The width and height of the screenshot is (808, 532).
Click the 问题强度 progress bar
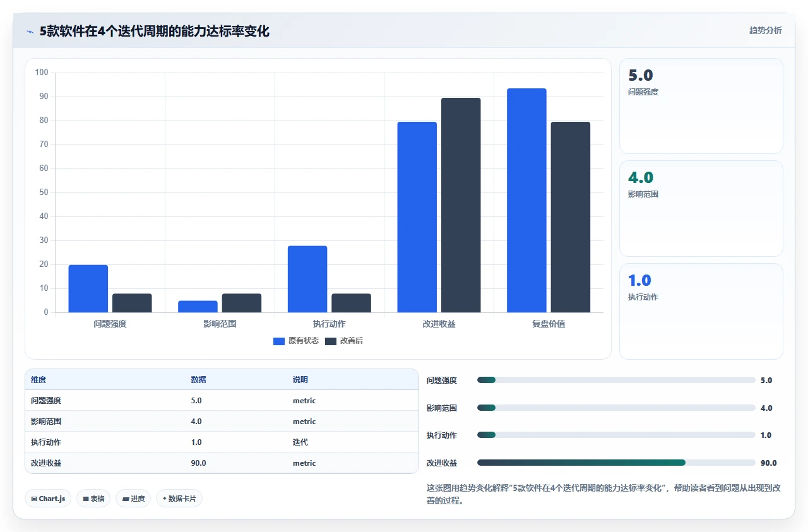click(x=616, y=380)
